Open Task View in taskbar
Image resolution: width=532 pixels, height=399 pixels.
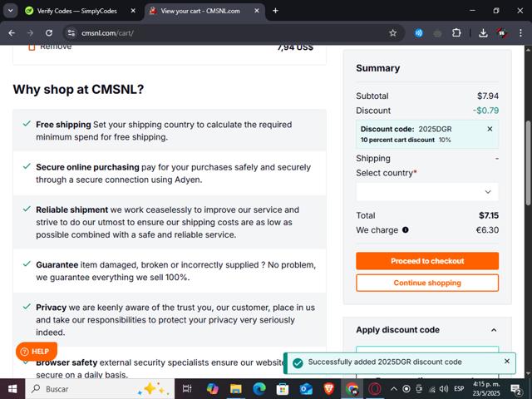click(x=187, y=389)
